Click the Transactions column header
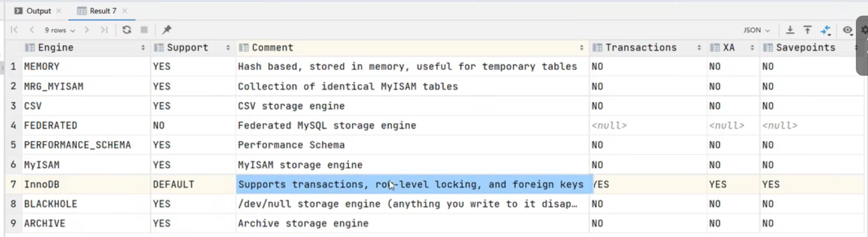The height and width of the screenshot is (237, 868). [641, 48]
